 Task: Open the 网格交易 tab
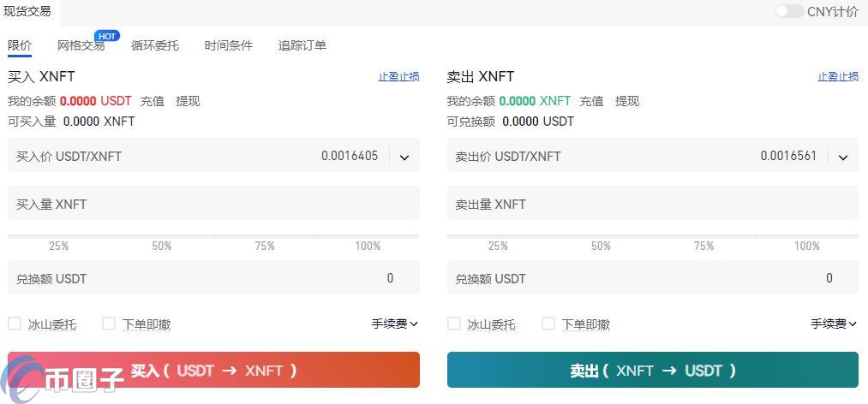(x=81, y=45)
